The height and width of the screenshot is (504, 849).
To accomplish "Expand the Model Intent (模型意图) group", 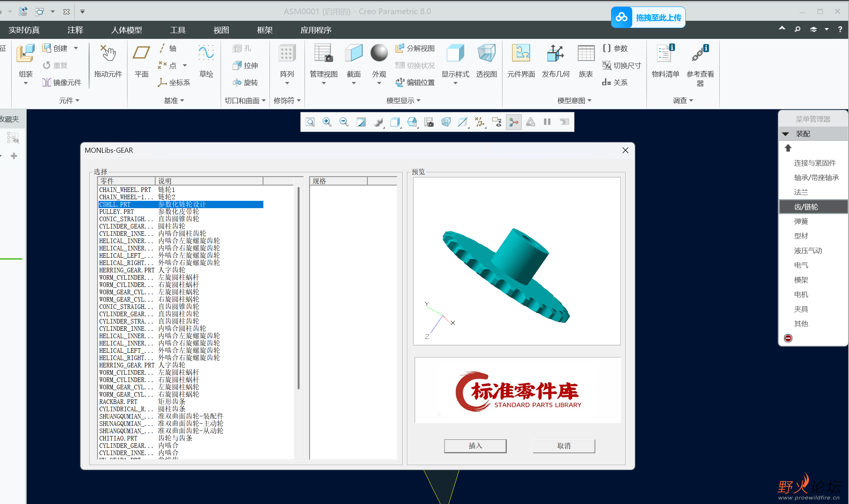I will point(574,101).
